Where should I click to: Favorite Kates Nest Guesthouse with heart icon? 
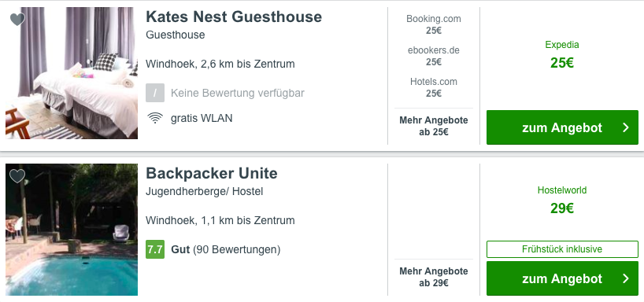point(17,20)
